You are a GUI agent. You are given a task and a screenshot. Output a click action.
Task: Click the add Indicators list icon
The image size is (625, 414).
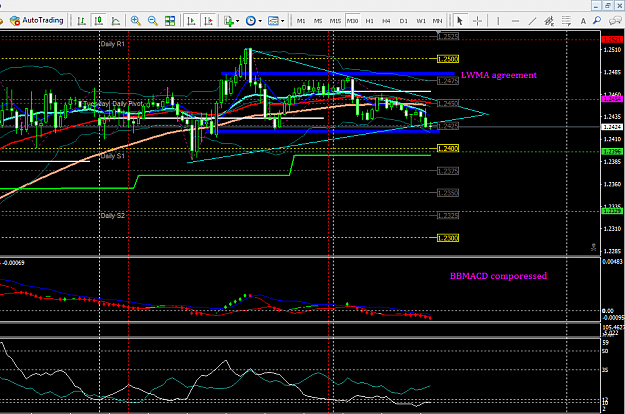point(229,21)
